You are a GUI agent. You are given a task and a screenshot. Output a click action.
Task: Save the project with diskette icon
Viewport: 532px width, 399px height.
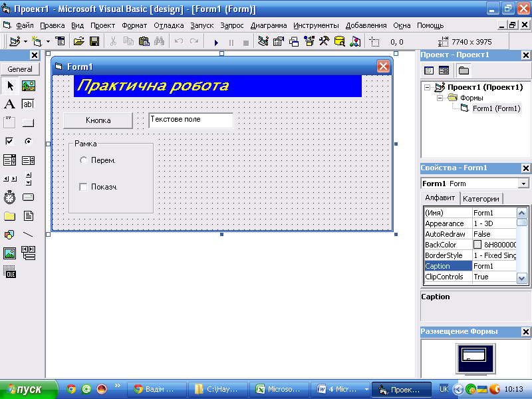click(94, 42)
